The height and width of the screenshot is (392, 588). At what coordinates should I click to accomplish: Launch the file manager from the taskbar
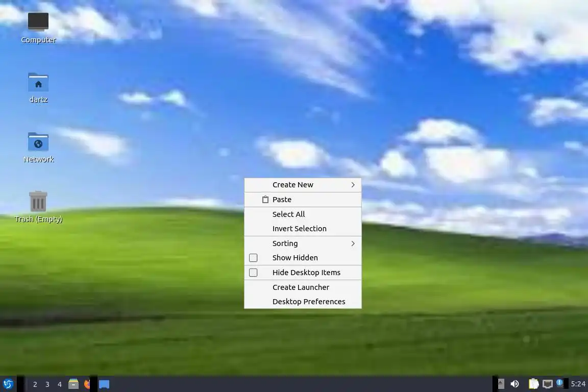point(73,384)
